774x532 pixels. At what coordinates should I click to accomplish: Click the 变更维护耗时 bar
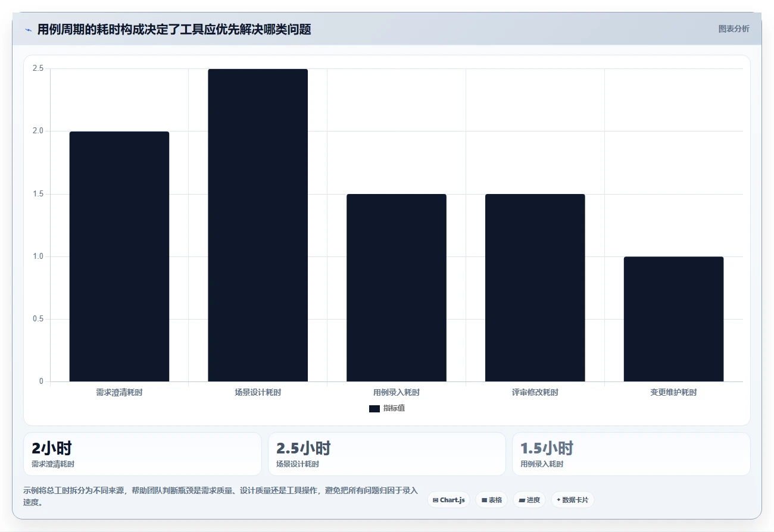[673, 319]
